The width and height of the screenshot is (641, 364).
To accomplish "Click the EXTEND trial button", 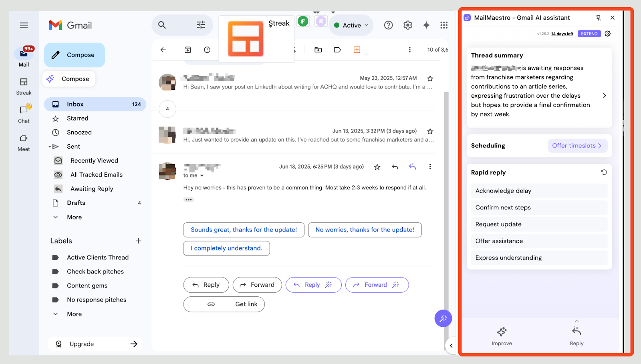I will (589, 34).
